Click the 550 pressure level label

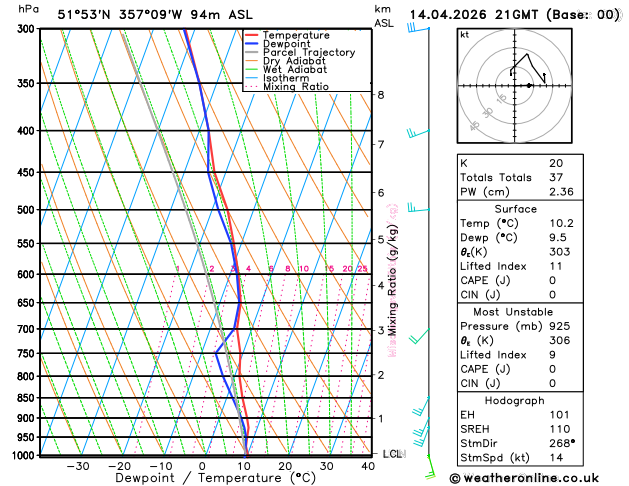tap(28, 244)
